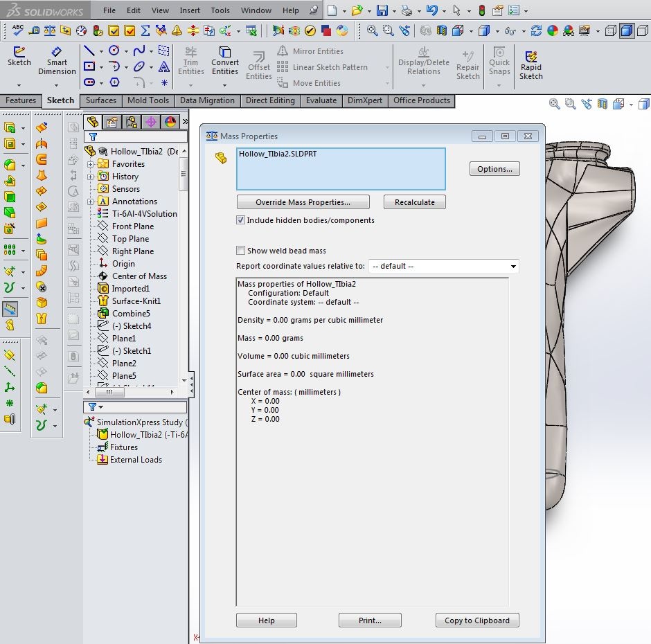Click the Hollow_TIbia2.SLDPRT selection box
The height and width of the screenshot is (644, 651).
(x=341, y=169)
